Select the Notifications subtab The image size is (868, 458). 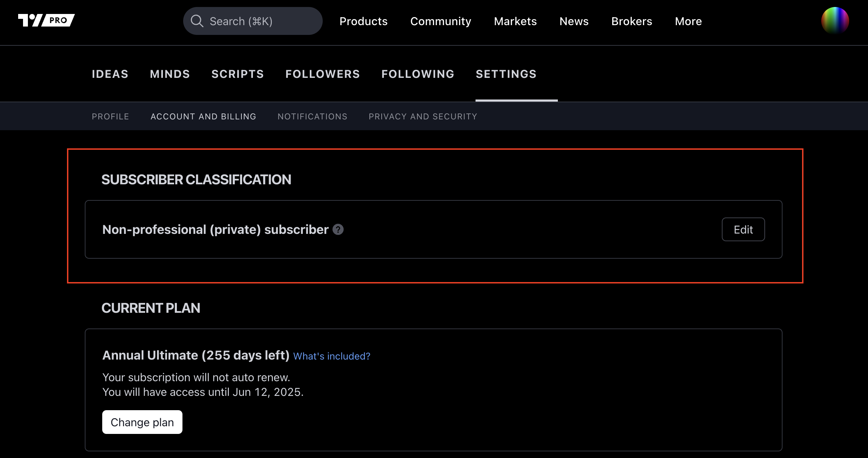(x=312, y=117)
